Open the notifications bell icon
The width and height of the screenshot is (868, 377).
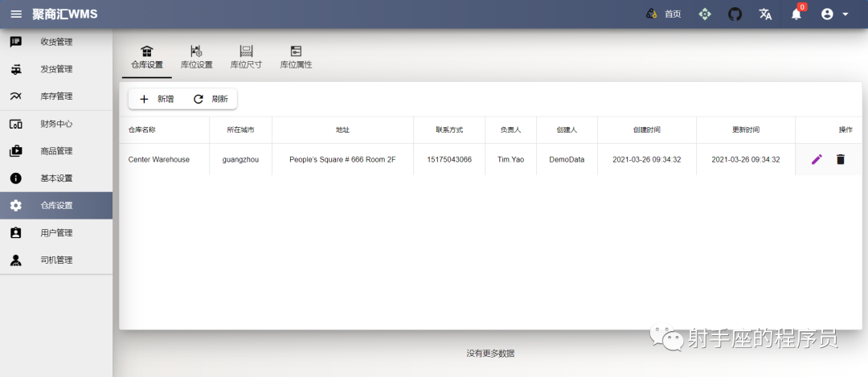(x=796, y=14)
